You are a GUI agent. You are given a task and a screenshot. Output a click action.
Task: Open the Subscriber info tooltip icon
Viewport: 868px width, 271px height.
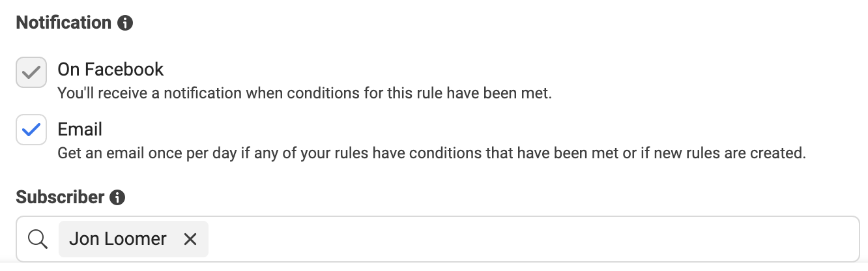pyautogui.click(x=117, y=198)
